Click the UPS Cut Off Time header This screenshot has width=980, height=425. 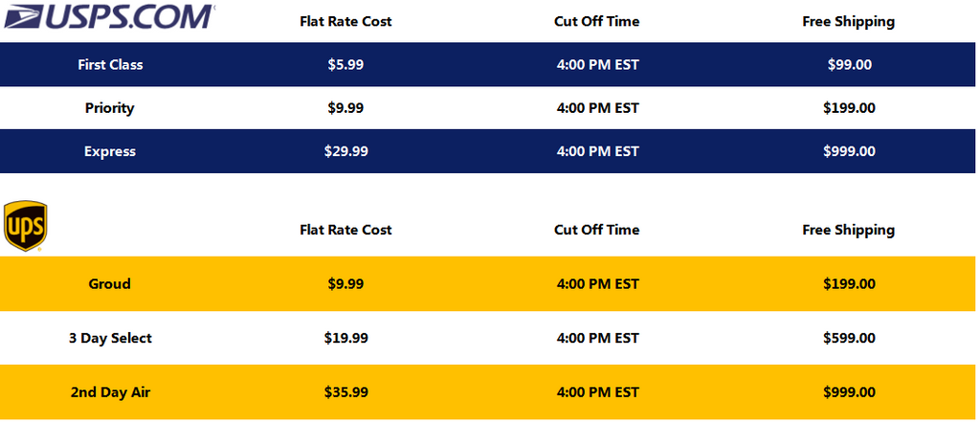click(x=597, y=230)
